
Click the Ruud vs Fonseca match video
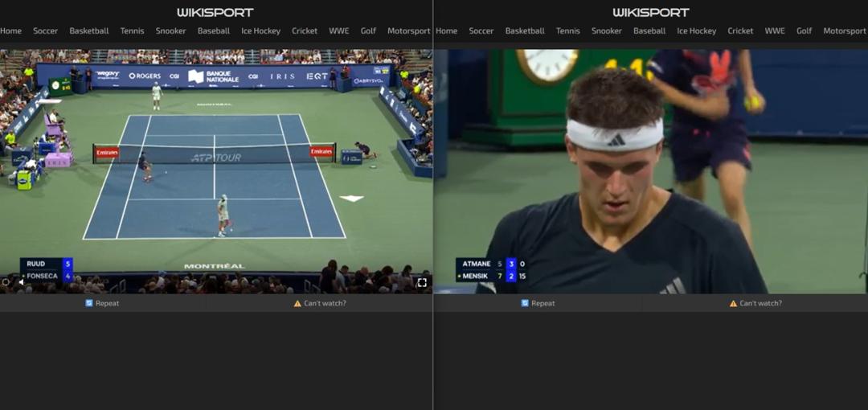(216, 171)
